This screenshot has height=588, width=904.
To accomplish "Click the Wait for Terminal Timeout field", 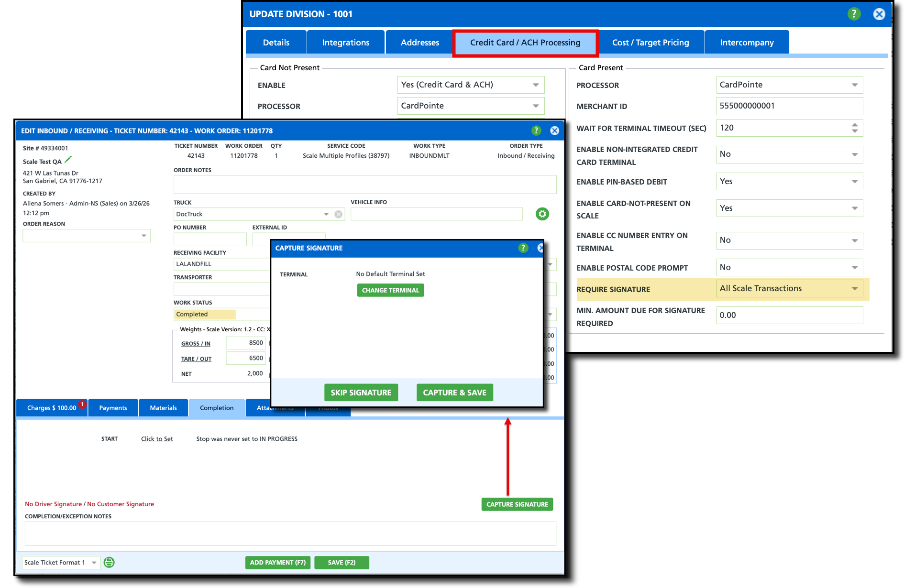I will pyautogui.click(x=789, y=128).
